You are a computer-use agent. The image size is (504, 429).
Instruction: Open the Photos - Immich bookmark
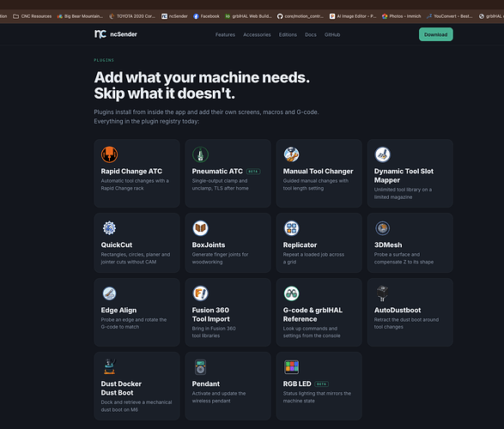[x=402, y=16]
